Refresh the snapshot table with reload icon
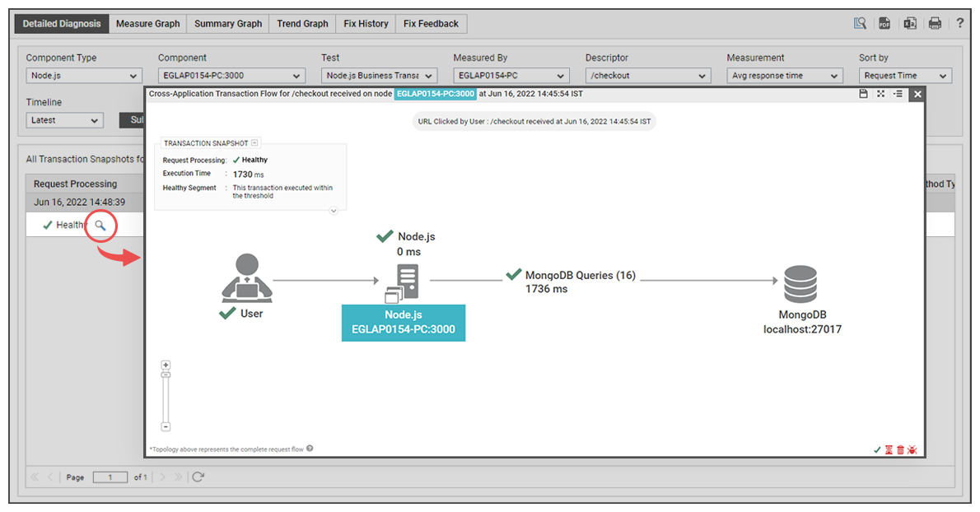This screenshot has width=980, height=512. (198, 477)
